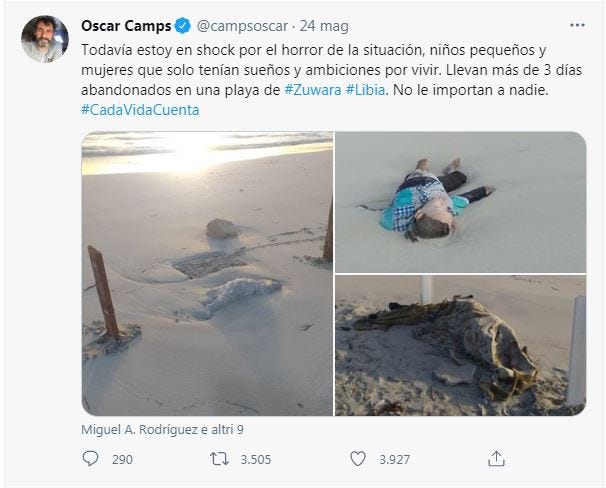Open the 24 mag timestamp
The height and width of the screenshot is (488, 606).
[x=324, y=26]
